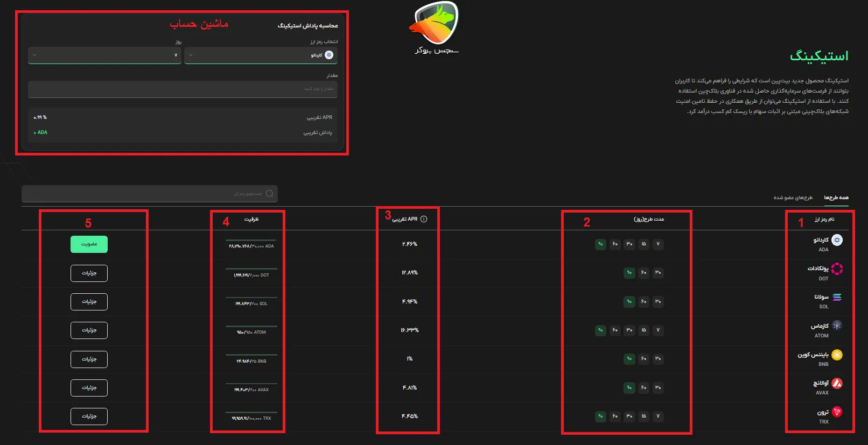This screenshot has width=868, height=445.
Task: Click the info icon beside the APR header
Action: (x=424, y=219)
